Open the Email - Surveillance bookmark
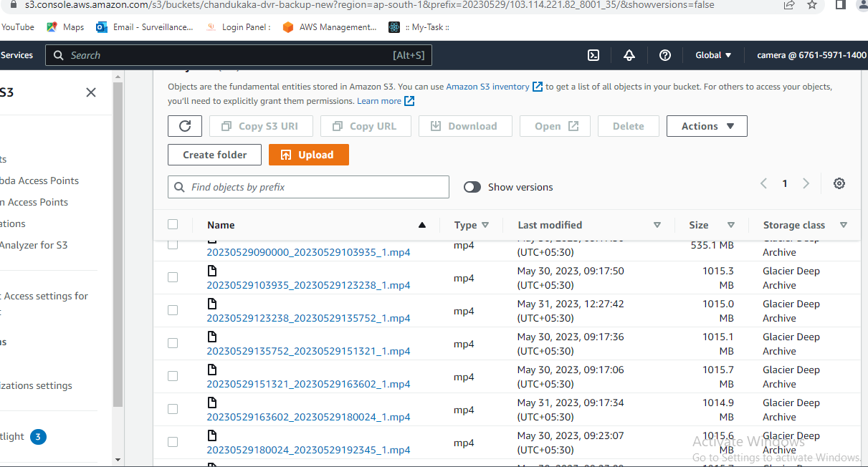The height and width of the screenshot is (467, 868). point(145,27)
